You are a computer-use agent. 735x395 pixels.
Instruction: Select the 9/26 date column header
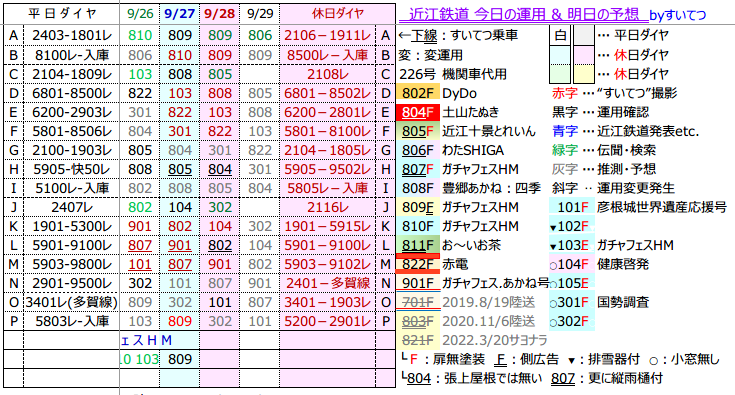[x=140, y=14]
